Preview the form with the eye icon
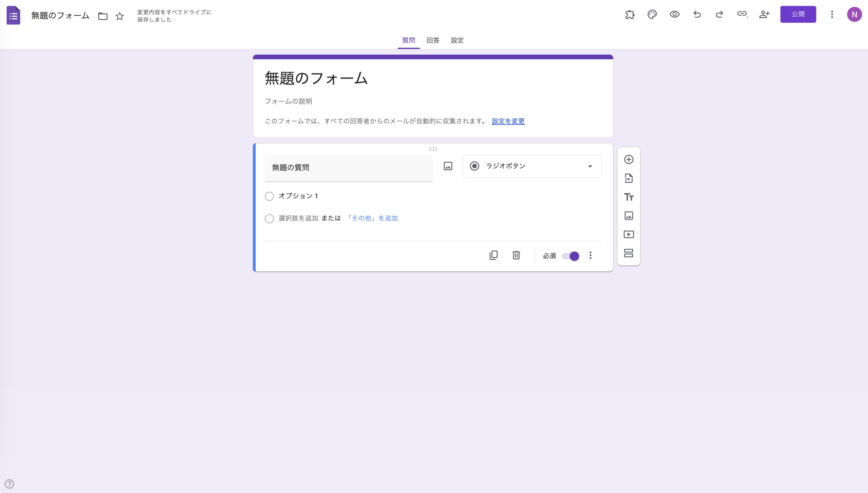Viewport: 868px width, 493px height. tap(674, 14)
